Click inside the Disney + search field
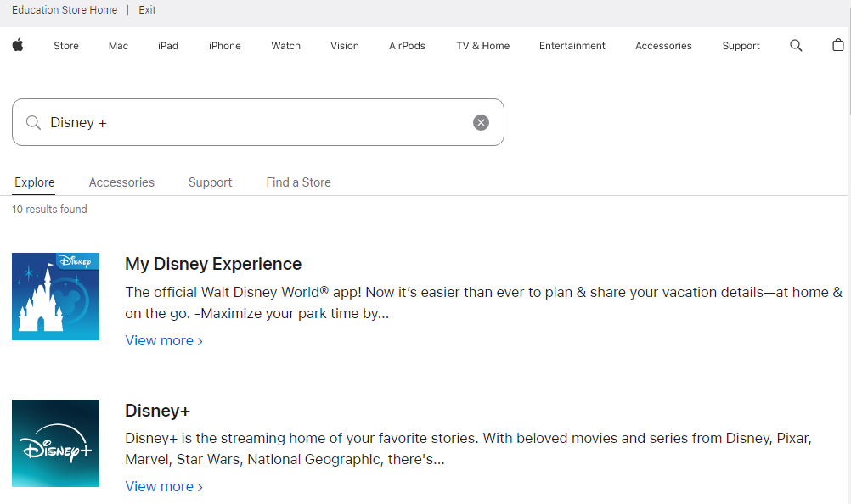The image size is (851, 504). coord(255,122)
